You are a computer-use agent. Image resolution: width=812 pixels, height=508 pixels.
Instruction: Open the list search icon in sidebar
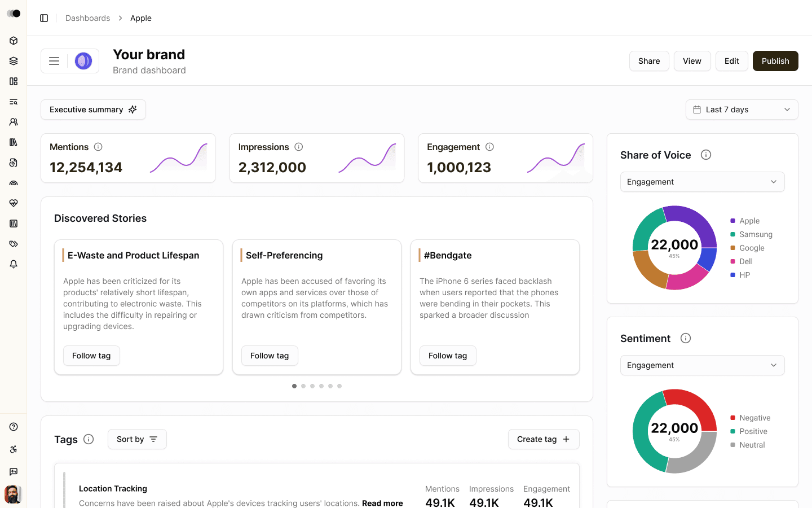14,102
